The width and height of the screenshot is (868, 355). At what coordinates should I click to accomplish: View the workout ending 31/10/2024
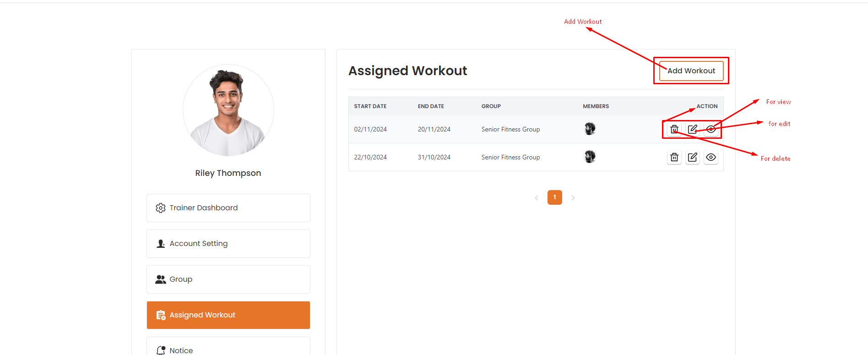(711, 157)
